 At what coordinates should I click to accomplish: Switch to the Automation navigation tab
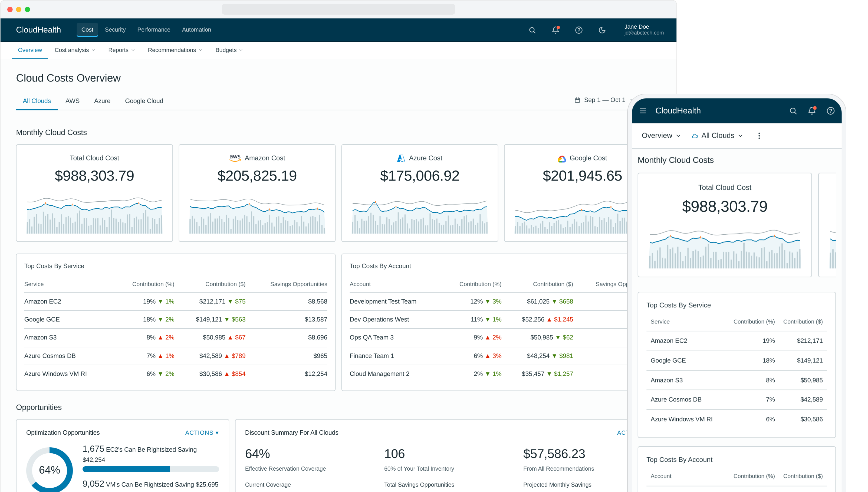point(196,30)
